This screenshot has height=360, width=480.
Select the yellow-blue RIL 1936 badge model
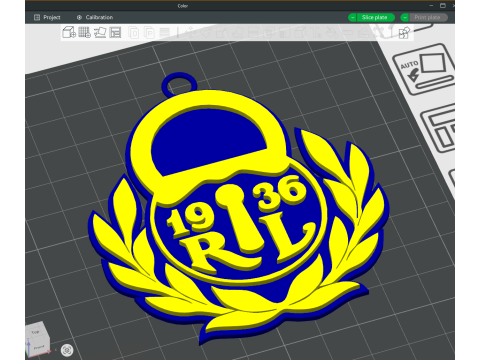point(238,210)
